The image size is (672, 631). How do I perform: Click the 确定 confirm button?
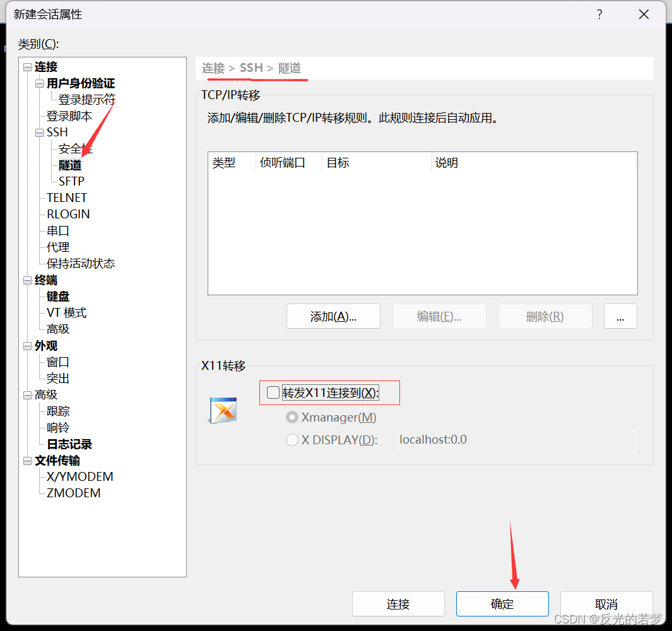[502, 604]
